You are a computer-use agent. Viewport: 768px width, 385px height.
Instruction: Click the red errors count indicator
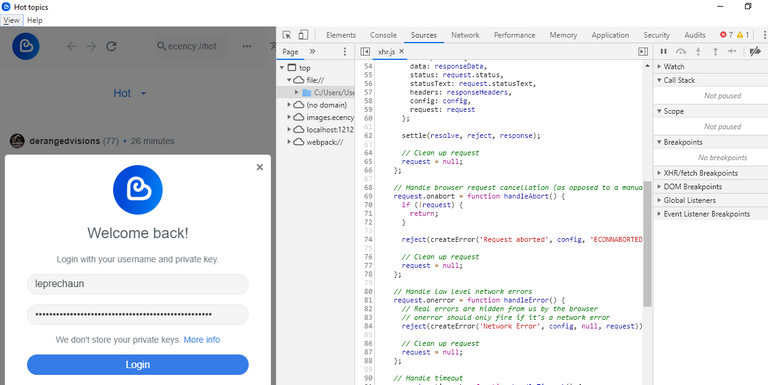[x=726, y=35]
